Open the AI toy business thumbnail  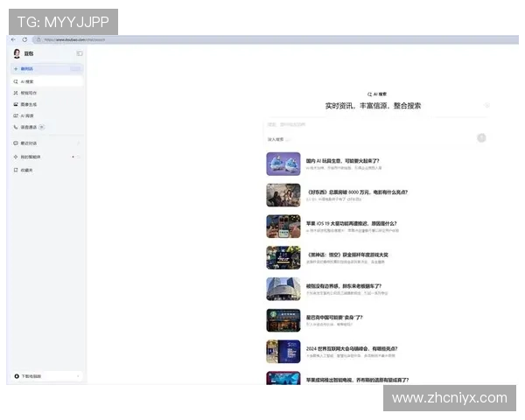pyautogui.click(x=283, y=164)
